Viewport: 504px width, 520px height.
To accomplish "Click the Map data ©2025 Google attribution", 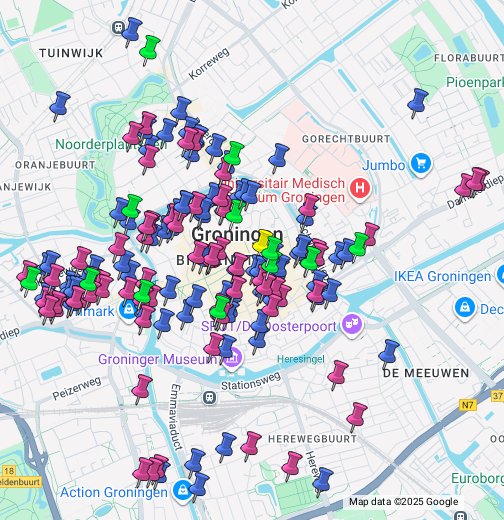I will [x=403, y=501].
